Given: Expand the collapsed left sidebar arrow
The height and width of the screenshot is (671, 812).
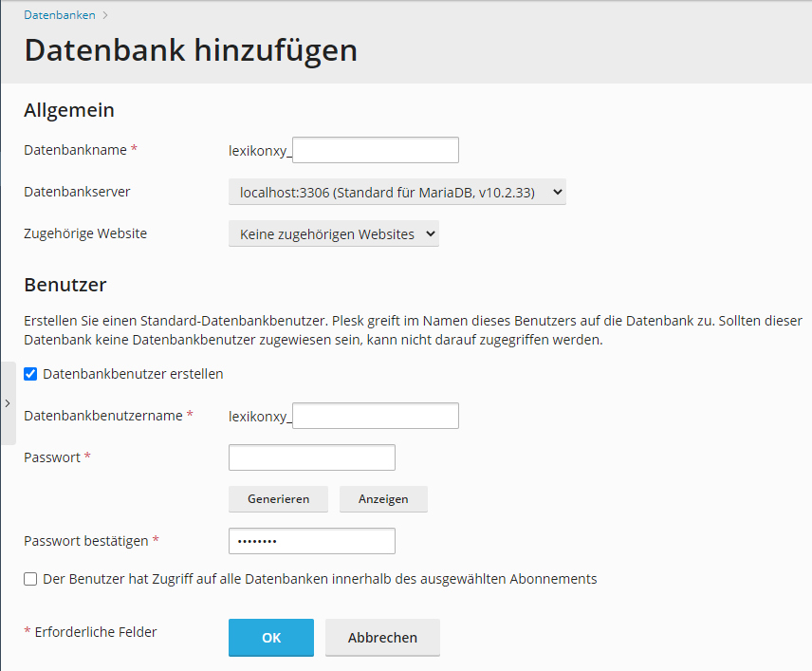Looking at the screenshot, I should pyautogui.click(x=8, y=403).
